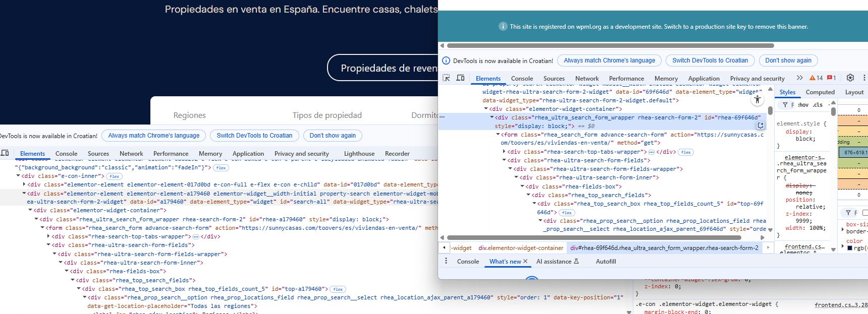
Task: Click the ellipsis beside the selected DOM node
Action: [443, 117]
